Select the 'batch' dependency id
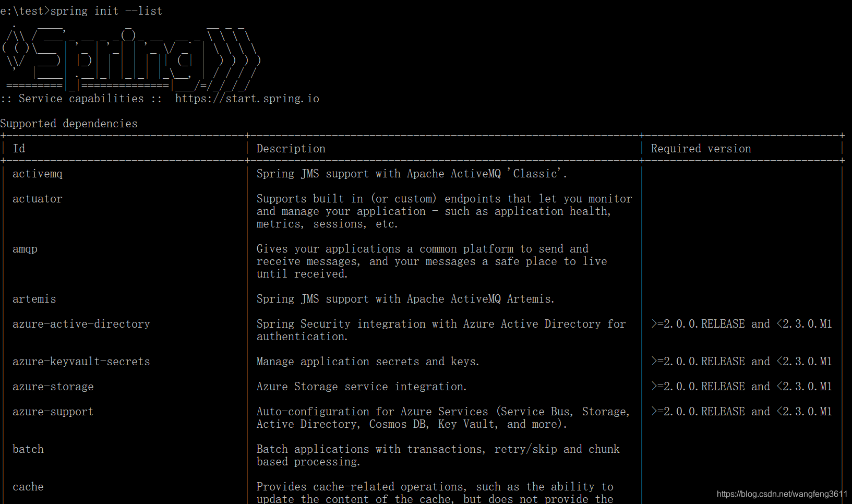 (x=28, y=449)
